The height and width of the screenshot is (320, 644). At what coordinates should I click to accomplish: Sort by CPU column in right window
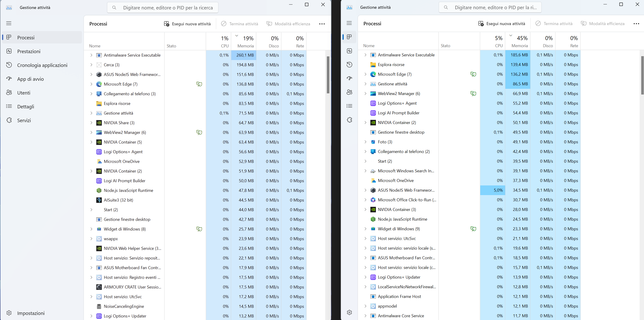point(492,41)
